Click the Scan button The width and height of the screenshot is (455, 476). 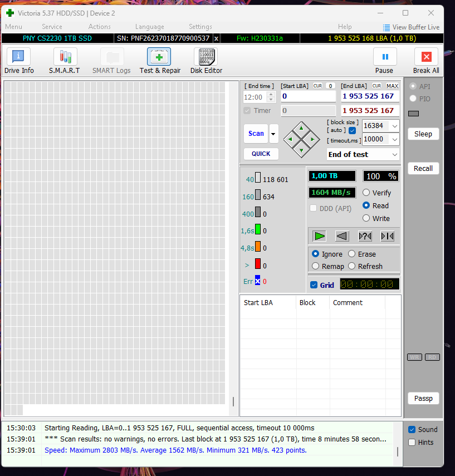(256, 134)
